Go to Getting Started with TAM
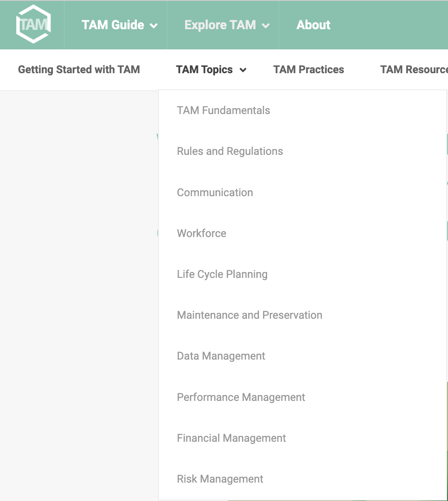This screenshot has width=448, height=501. pyautogui.click(x=79, y=70)
